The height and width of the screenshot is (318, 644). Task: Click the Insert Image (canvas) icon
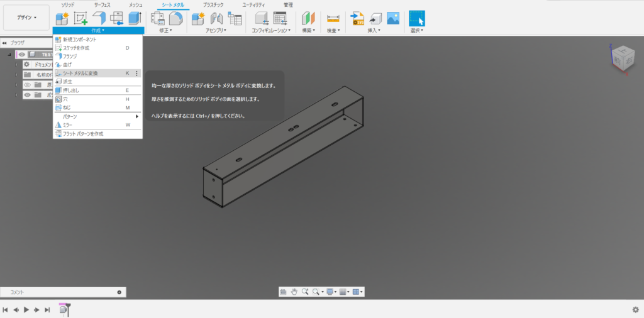394,18
